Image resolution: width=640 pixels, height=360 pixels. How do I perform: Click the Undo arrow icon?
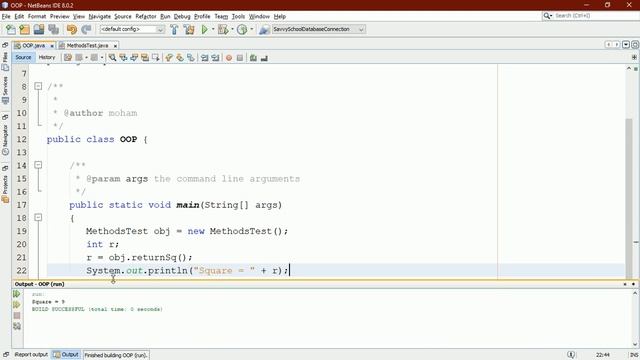pyautogui.click(x=72, y=29)
